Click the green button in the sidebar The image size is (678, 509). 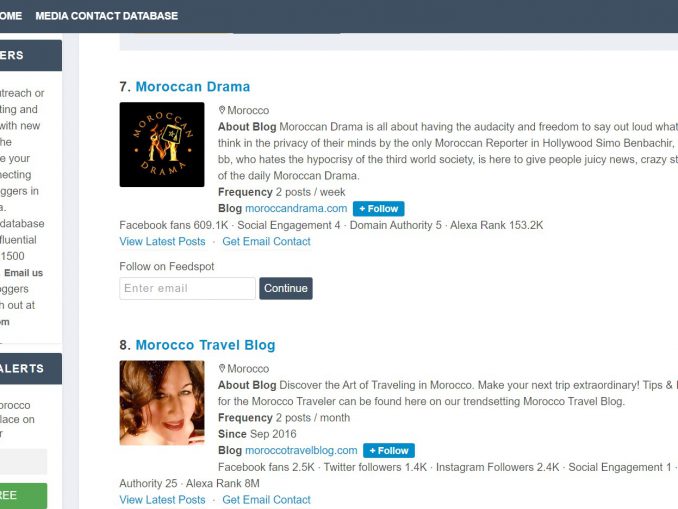[22, 496]
